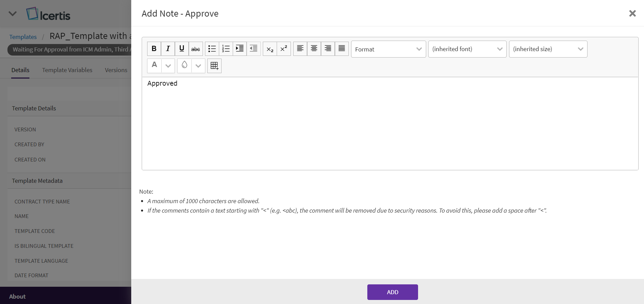Insert a numbered ordered list
Screen dimensions: 644x304
(226, 49)
